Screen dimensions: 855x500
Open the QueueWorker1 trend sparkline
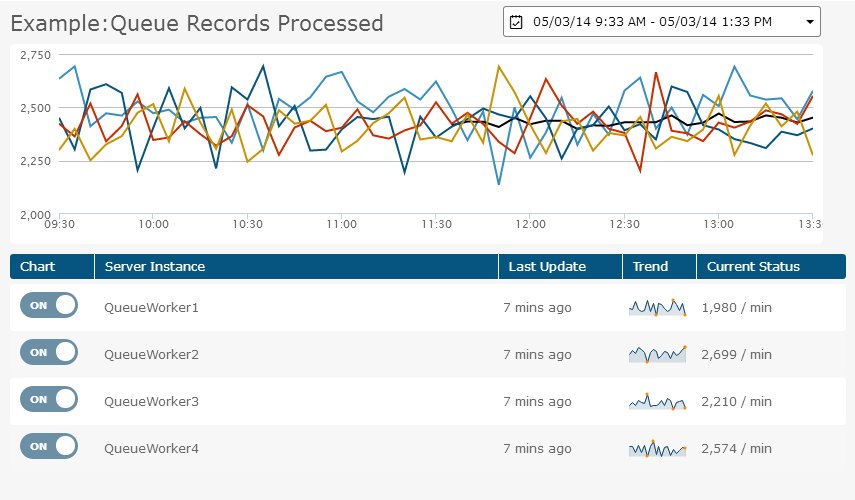pyautogui.click(x=658, y=308)
